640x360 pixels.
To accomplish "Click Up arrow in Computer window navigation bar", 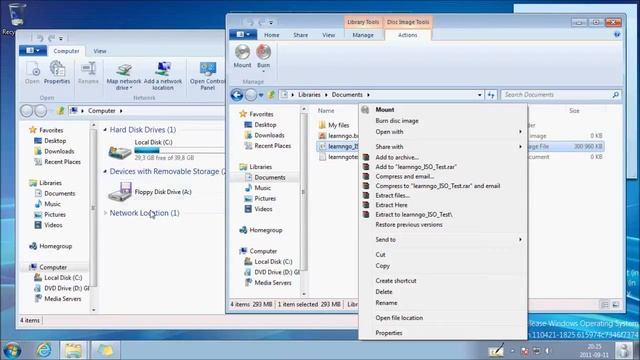I will (60, 111).
